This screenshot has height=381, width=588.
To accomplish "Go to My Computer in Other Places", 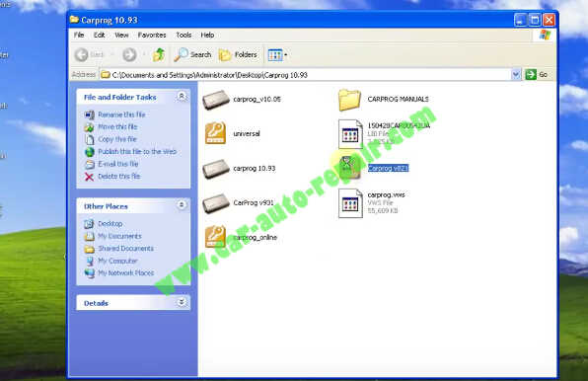I will pos(117,261).
